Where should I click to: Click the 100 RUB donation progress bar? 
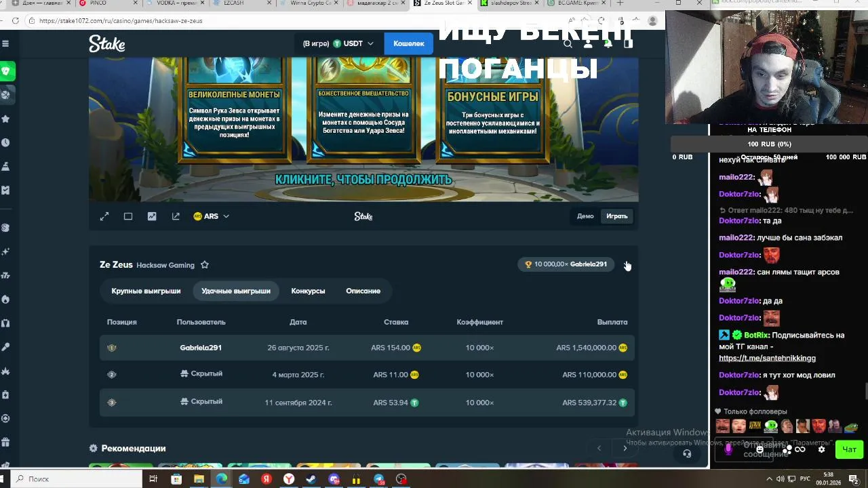pos(769,144)
